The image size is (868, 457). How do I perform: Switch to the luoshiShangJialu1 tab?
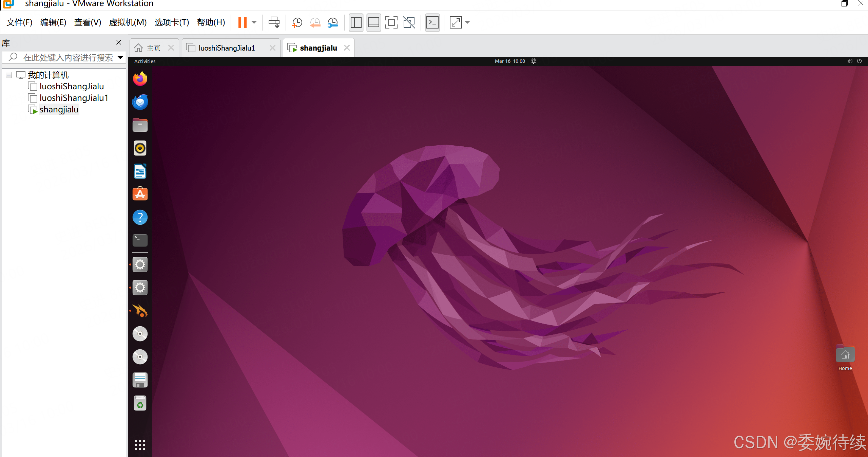tap(227, 48)
